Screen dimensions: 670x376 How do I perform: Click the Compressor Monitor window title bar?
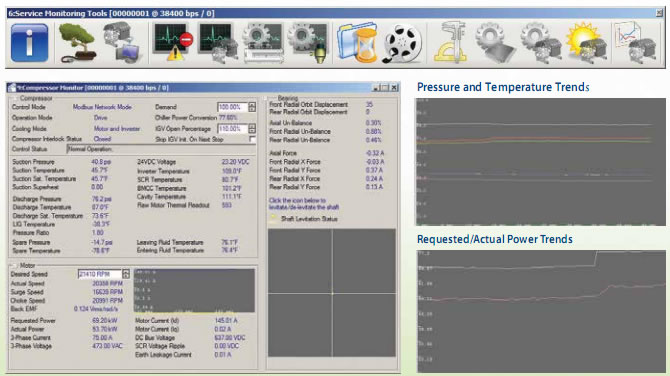203,88
